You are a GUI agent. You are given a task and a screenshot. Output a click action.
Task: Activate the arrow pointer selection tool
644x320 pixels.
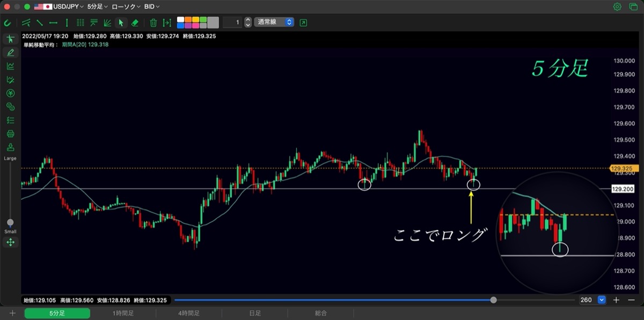coord(121,23)
